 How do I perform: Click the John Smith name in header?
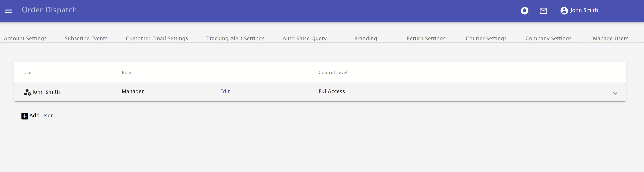point(584,10)
